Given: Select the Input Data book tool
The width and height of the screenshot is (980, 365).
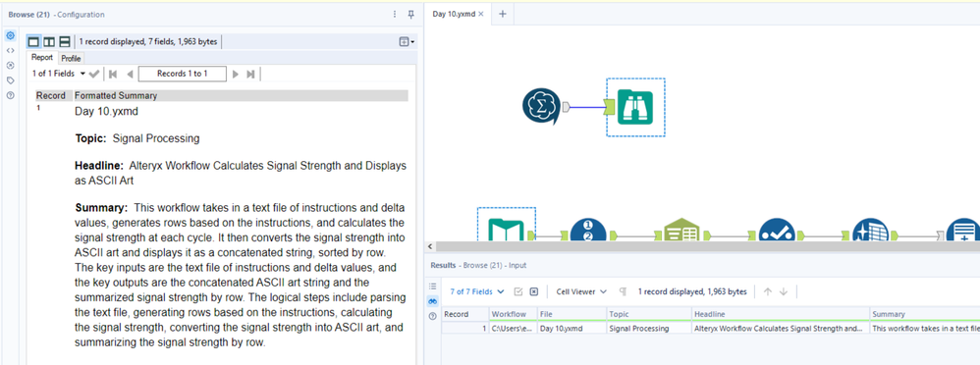Looking at the screenshot, I should (507, 229).
